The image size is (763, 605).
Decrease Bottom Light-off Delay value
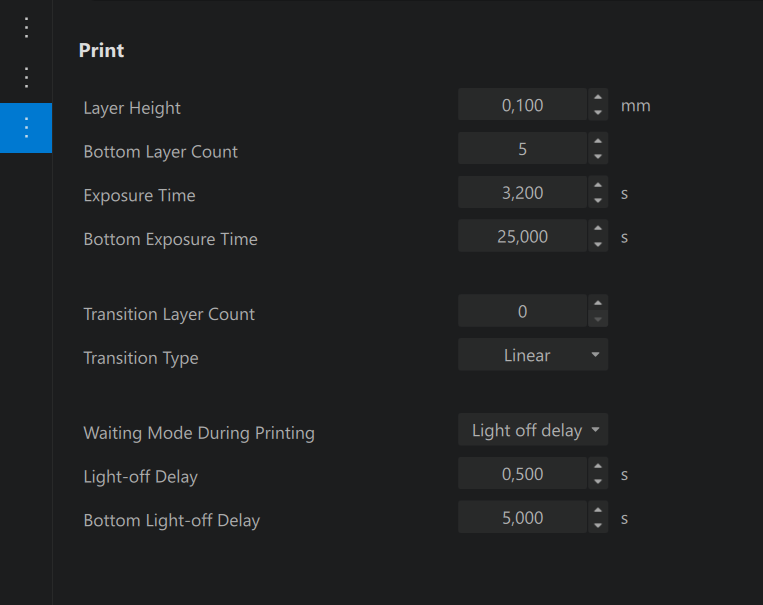point(598,525)
